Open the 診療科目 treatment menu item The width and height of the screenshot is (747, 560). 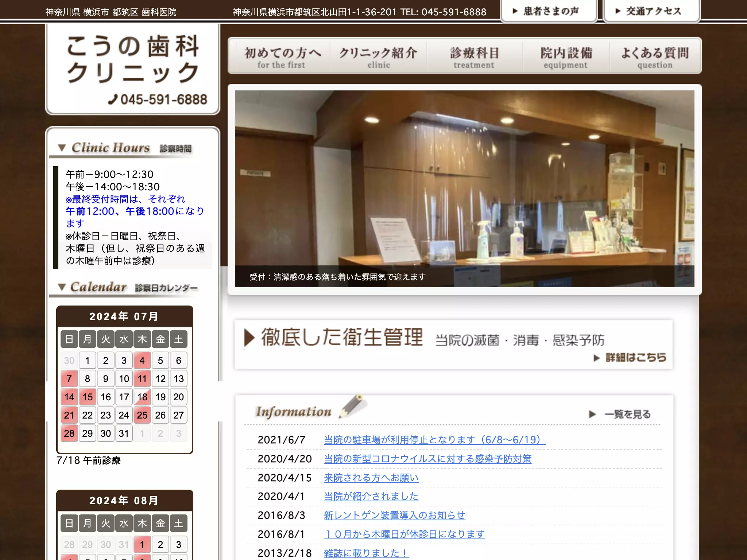pos(474,57)
